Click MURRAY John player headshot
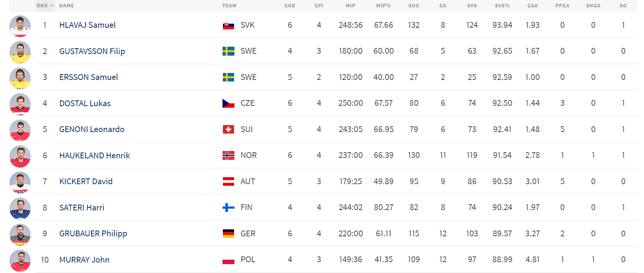This screenshot has width=644, height=273. pos(20,260)
